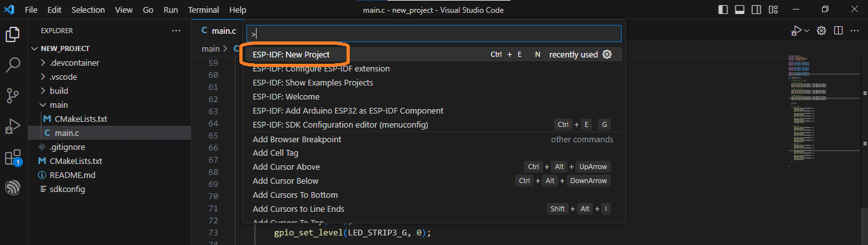Toggle primary side bar layout icon

723,10
